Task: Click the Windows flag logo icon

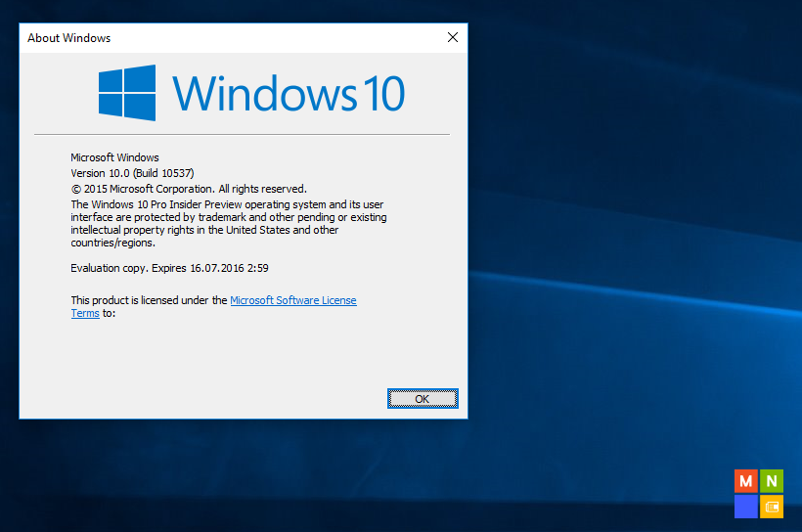Action: tap(127, 93)
